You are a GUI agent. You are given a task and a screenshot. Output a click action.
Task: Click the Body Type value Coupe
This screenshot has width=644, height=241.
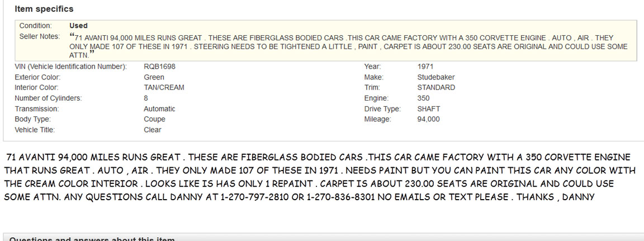click(x=154, y=119)
